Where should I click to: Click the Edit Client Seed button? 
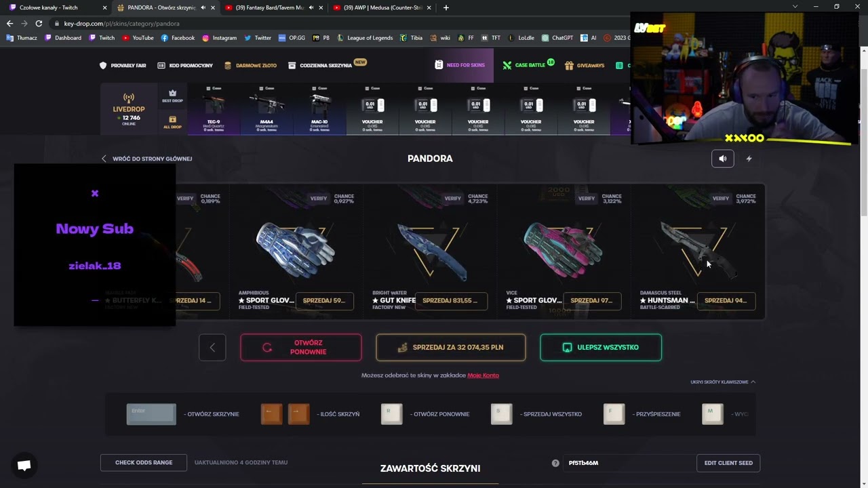tap(728, 463)
